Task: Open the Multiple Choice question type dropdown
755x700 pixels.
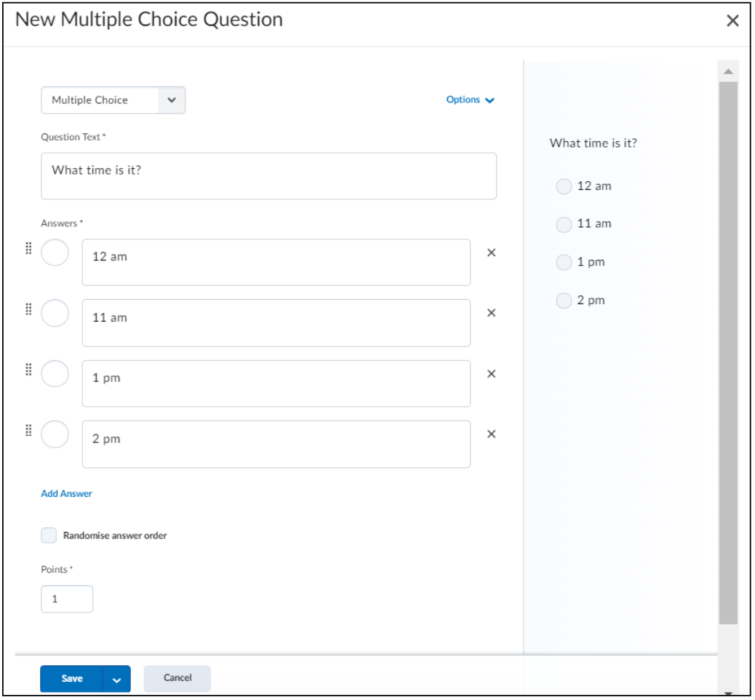Action: 113,100
